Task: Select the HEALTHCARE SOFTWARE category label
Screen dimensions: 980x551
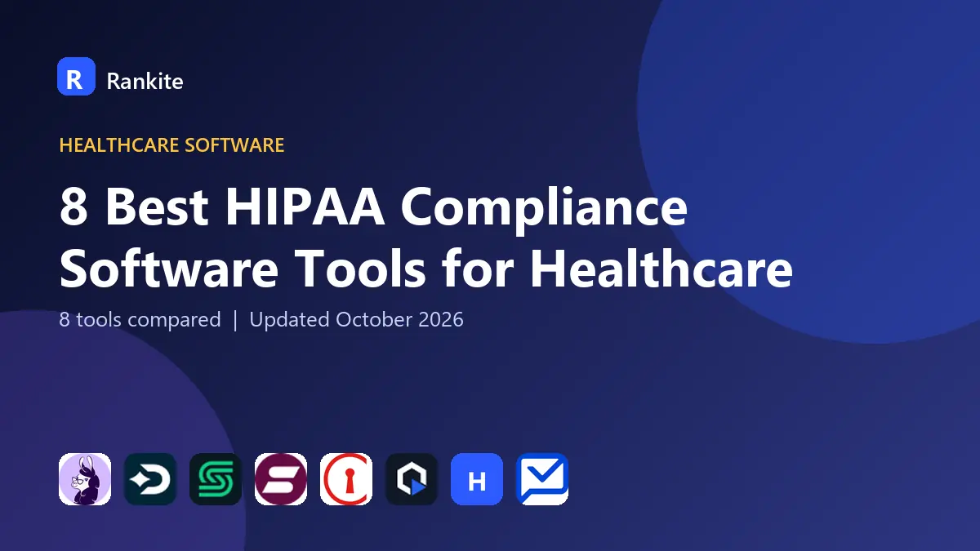Action: point(171,145)
